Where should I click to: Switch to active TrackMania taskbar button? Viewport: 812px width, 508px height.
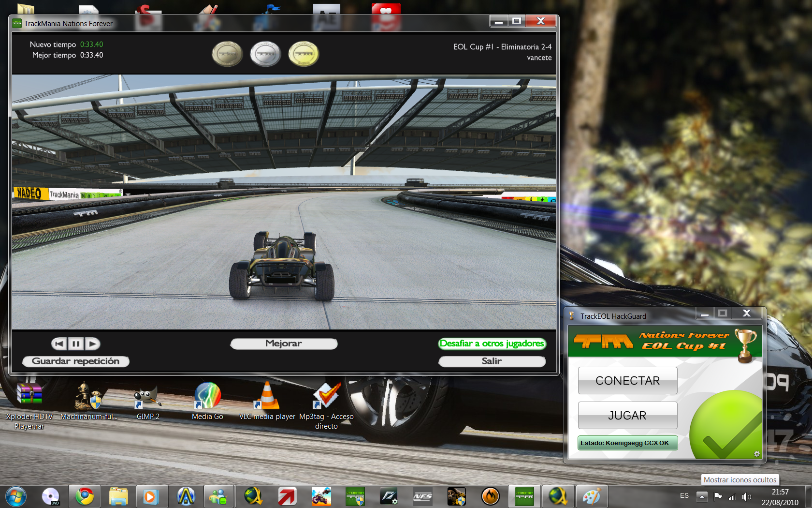524,496
